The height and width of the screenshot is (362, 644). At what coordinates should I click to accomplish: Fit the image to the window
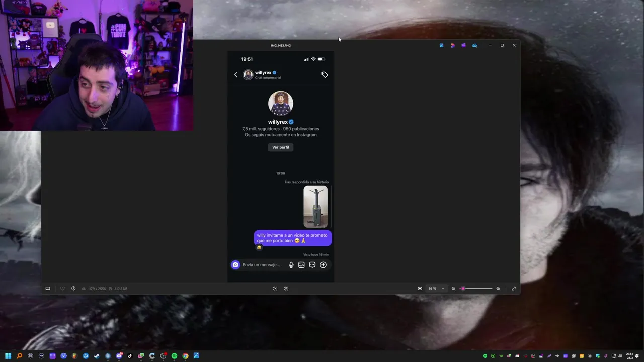coord(275,289)
